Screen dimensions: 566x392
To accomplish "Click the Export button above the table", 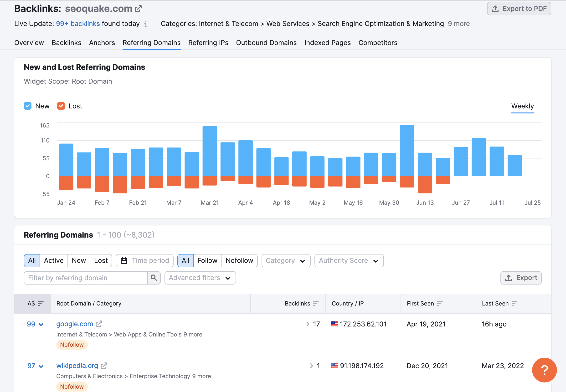I will (521, 278).
